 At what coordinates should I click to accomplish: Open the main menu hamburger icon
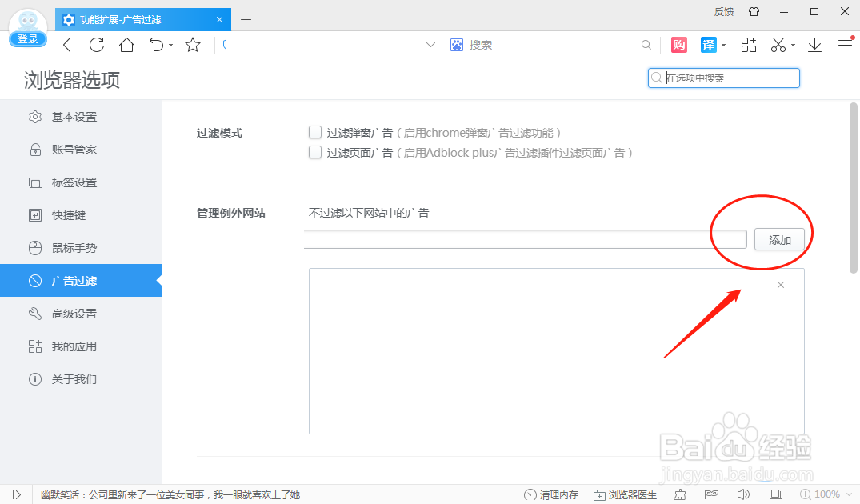click(846, 44)
